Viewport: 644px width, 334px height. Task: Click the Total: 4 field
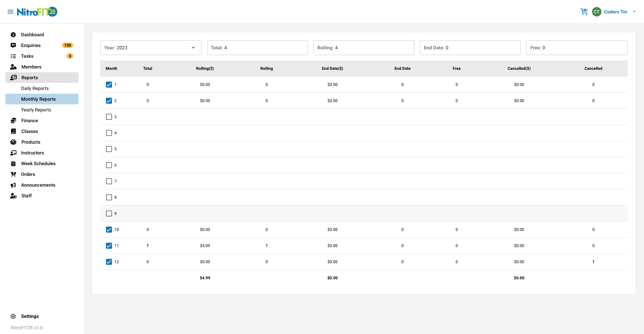point(257,48)
